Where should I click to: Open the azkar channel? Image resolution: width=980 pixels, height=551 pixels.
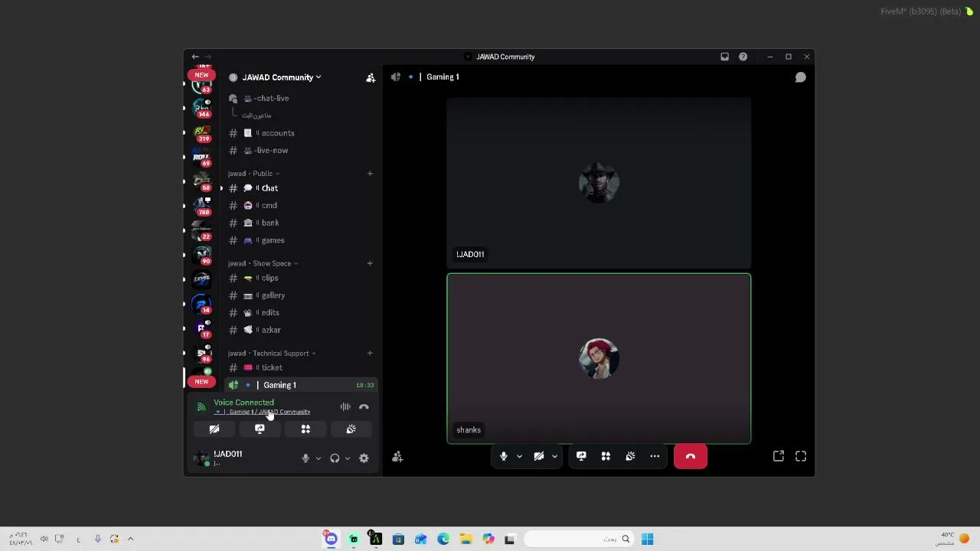(x=300, y=330)
